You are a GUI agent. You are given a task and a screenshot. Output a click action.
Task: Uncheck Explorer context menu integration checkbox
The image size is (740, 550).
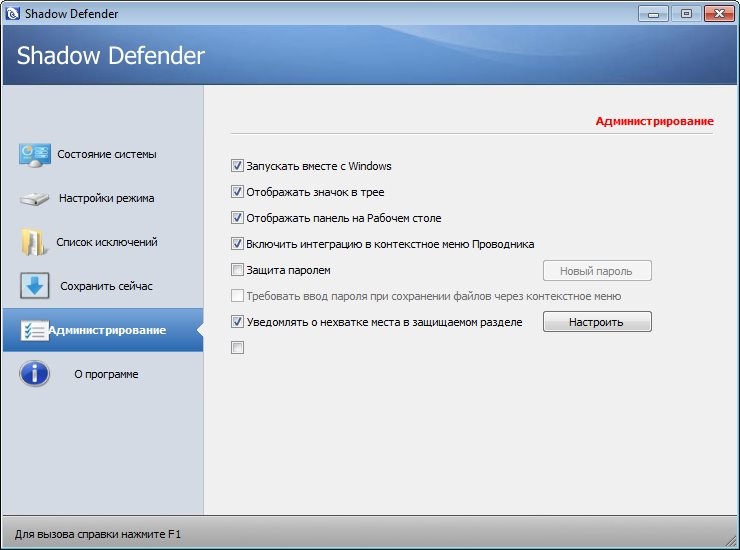237,244
